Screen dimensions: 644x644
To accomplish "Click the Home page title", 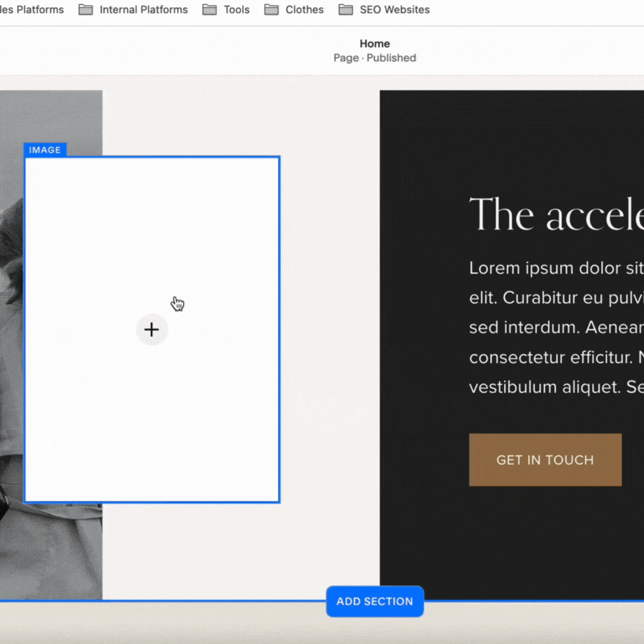I will [x=374, y=44].
